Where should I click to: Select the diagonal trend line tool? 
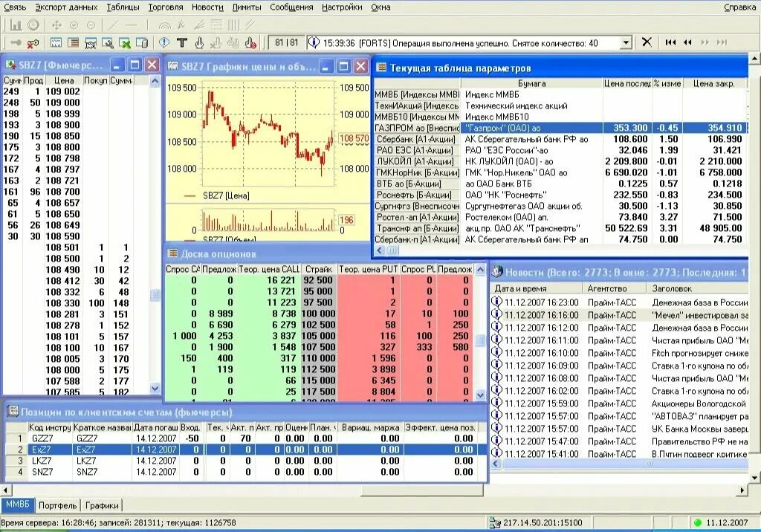point(114,25)
